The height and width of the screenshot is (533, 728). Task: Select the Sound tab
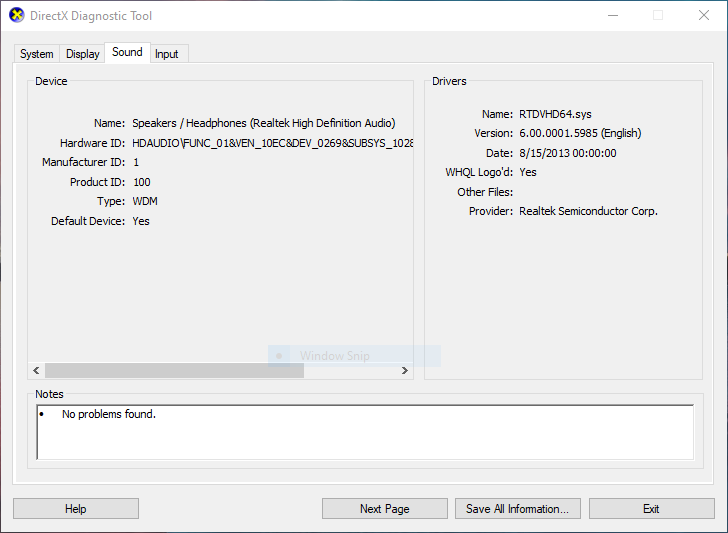point(127,52)
